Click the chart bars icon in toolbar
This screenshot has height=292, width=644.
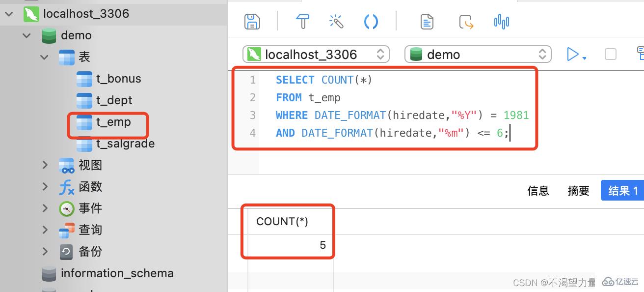click(x=501, y=22)
